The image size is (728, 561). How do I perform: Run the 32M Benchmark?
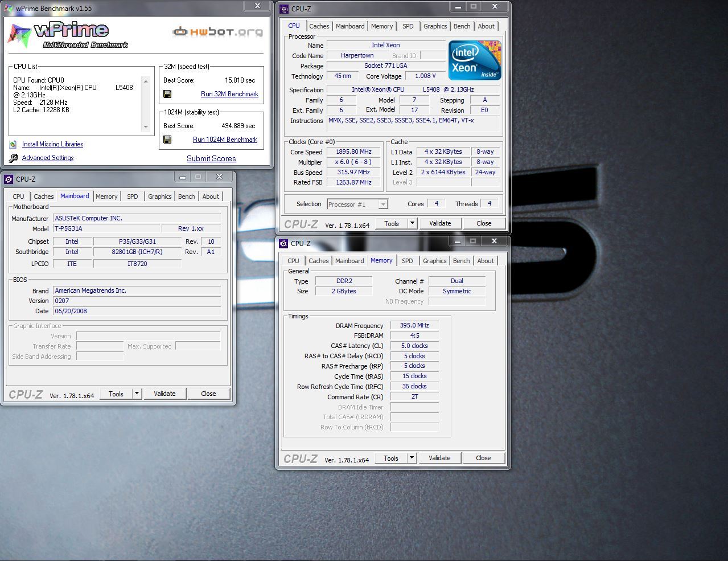pos(229,94)
